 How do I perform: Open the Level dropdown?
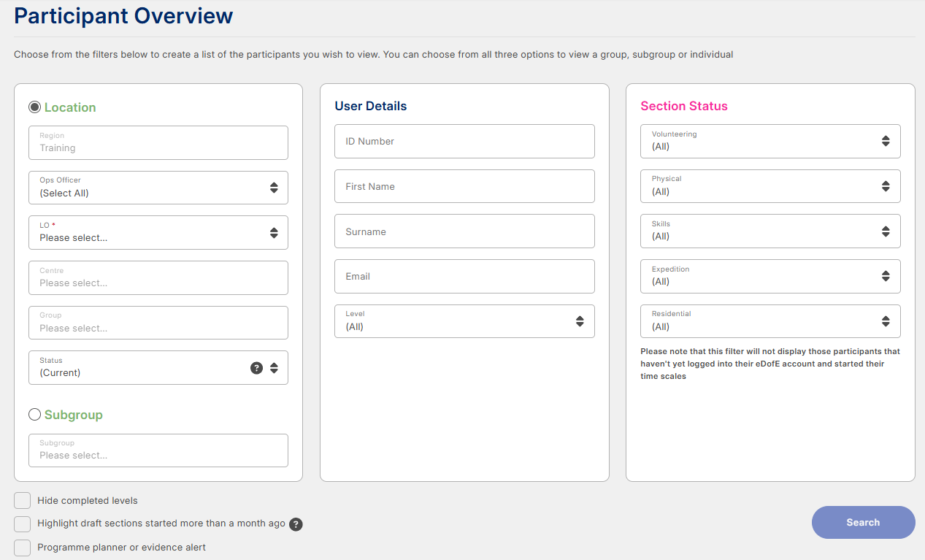point(464,321)
